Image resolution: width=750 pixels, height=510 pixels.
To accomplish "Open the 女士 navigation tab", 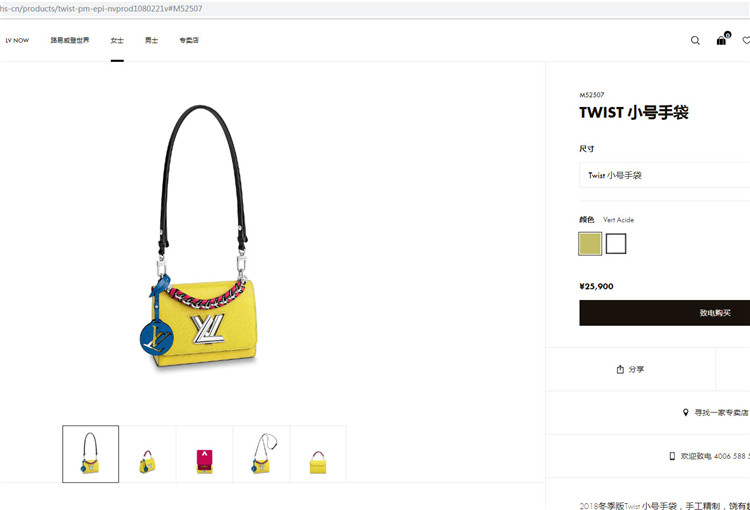I will [117, 40].
